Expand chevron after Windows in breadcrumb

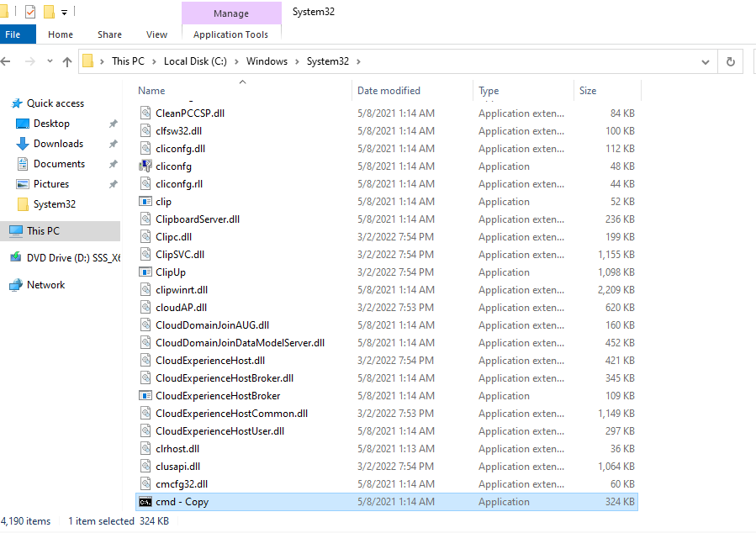[x=297, y=61]
